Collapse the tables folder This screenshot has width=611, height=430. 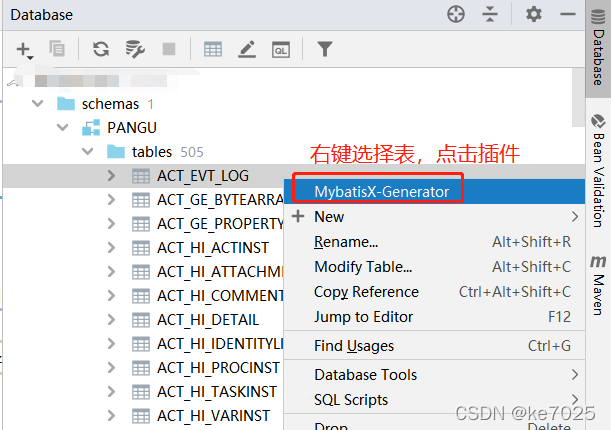click(x=87, y=152)
